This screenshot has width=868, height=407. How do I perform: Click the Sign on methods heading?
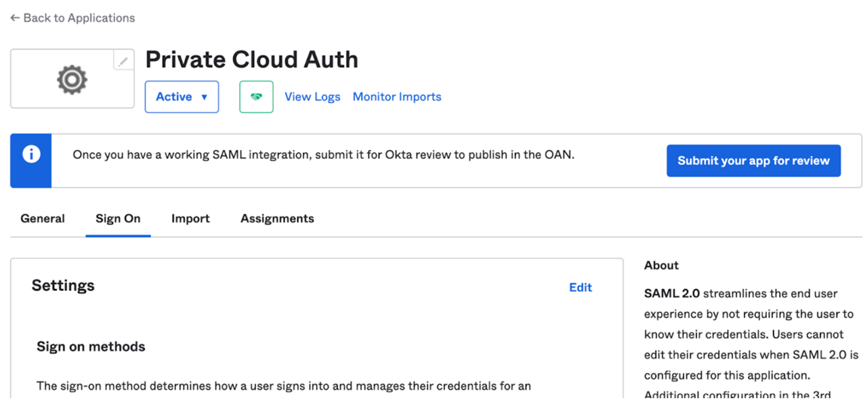click(x=90, y=347)
